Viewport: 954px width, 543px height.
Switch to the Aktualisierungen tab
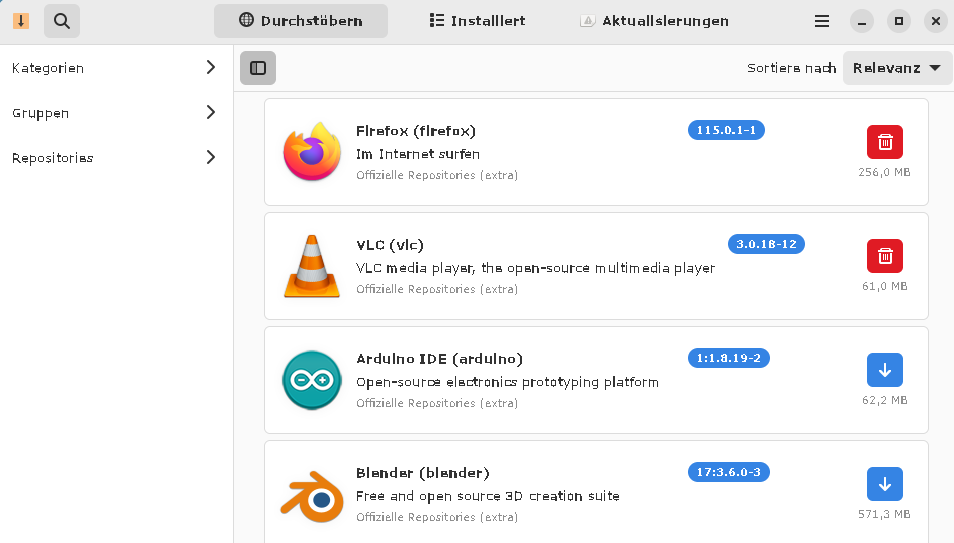(x=654, y=20)
